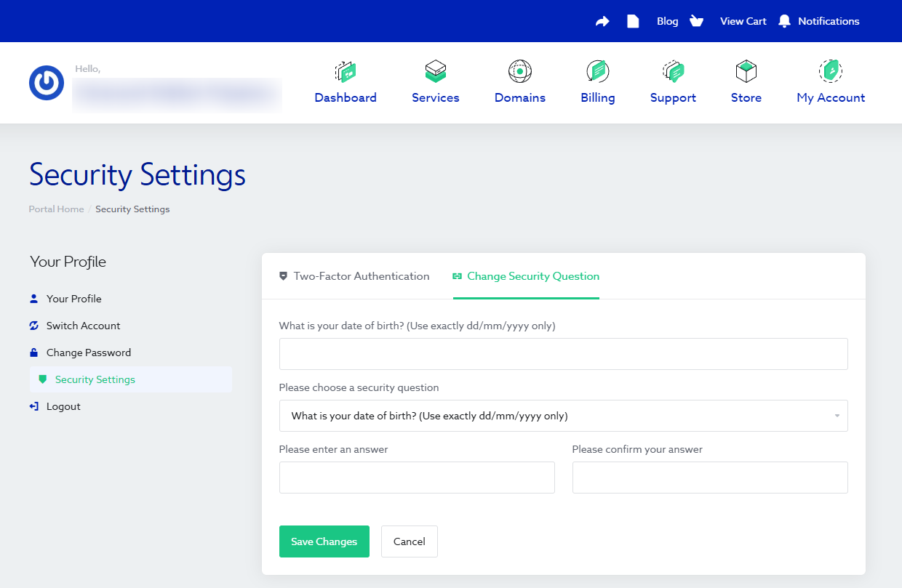Screen dimensions: 902x588
Task: Switch to the Two-Factor Authentication tab
Action: click(354, 276)
